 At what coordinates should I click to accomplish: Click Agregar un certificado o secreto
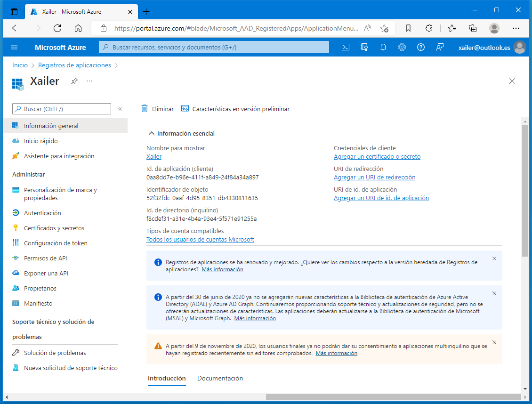[377, 156]
